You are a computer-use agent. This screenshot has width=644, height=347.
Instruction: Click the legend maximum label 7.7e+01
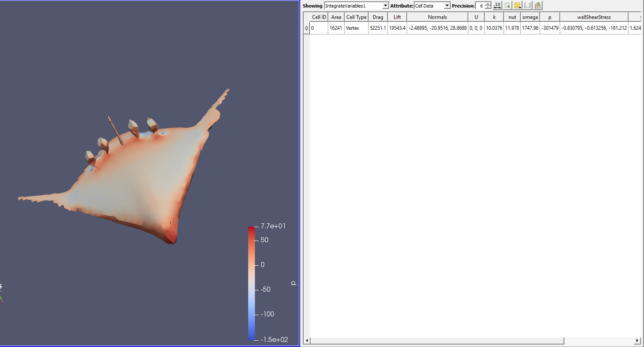tap(273, 226)
